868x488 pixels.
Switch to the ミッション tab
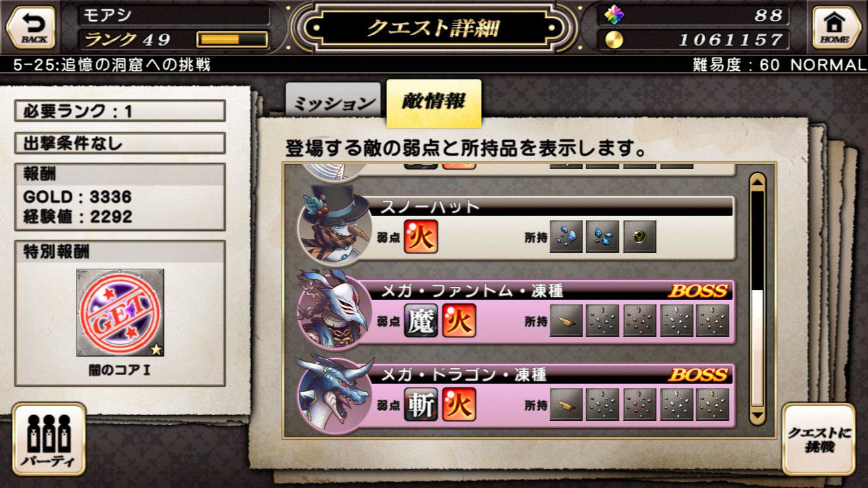click(x=333, y=102)
